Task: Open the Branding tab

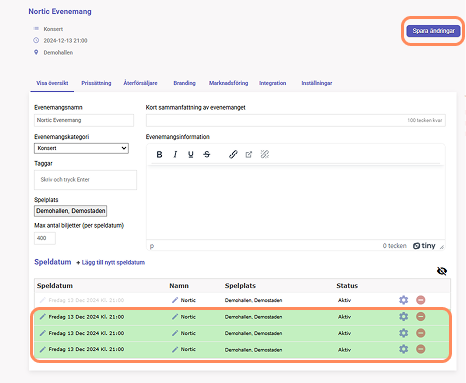Action: pyautogui.click(x=184, y=83)
